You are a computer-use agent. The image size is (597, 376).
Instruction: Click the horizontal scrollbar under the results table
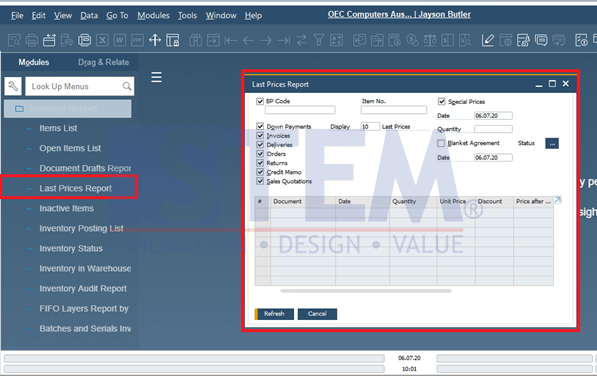366,291
